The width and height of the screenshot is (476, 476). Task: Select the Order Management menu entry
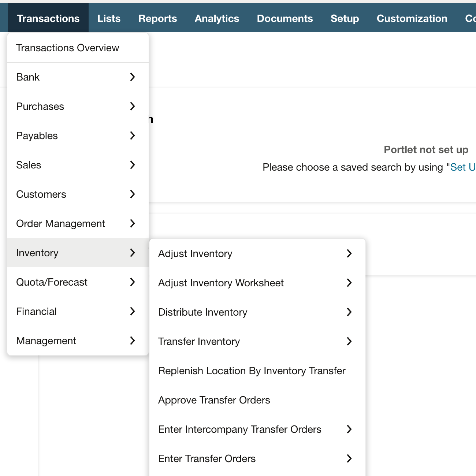tap(78, 223)
